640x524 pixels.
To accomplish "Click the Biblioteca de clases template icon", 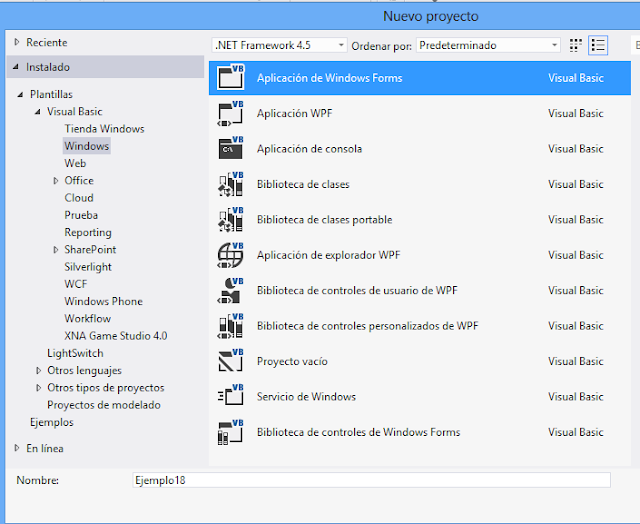I will click(231, 184).
